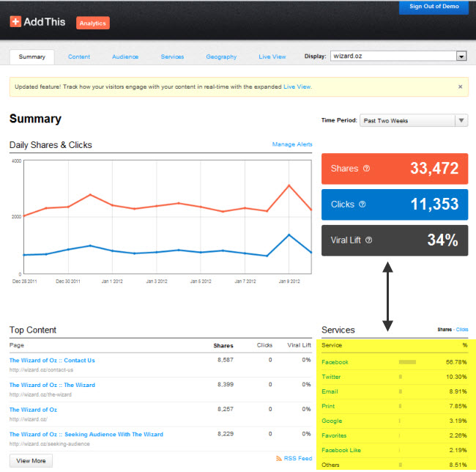Open the Favorites service row
The image size is (476, 472).
[x=394, y=435]
